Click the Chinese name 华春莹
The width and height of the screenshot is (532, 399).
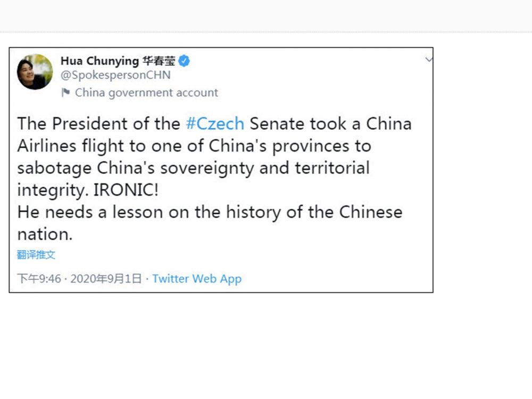[159, 61]
